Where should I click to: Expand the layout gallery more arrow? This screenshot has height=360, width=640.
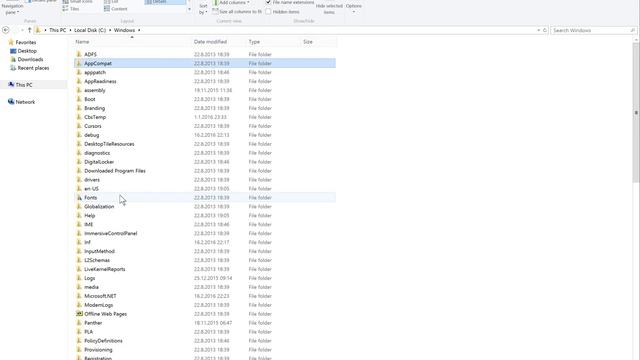tap(189, 9)
